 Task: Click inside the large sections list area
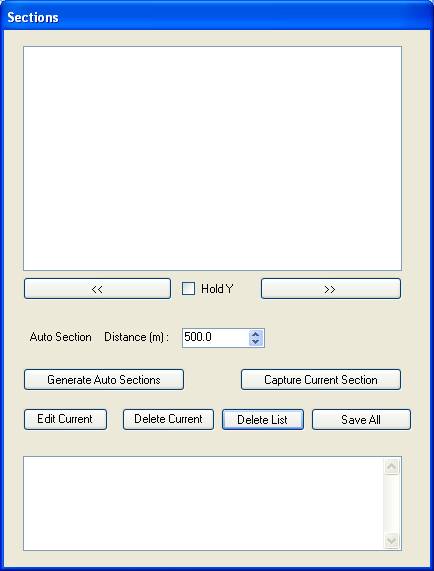(212, 158)
